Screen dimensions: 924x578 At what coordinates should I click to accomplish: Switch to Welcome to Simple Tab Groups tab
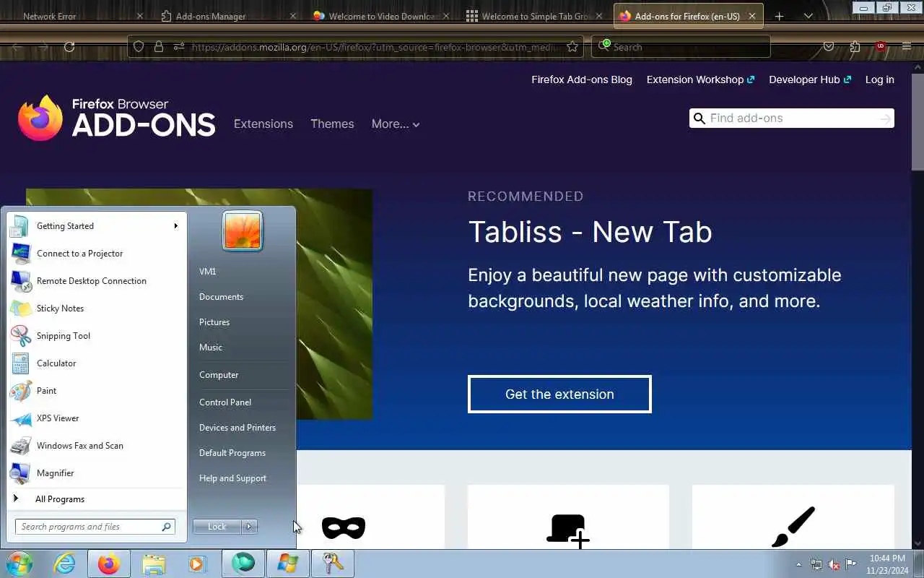tap(533, 16)
